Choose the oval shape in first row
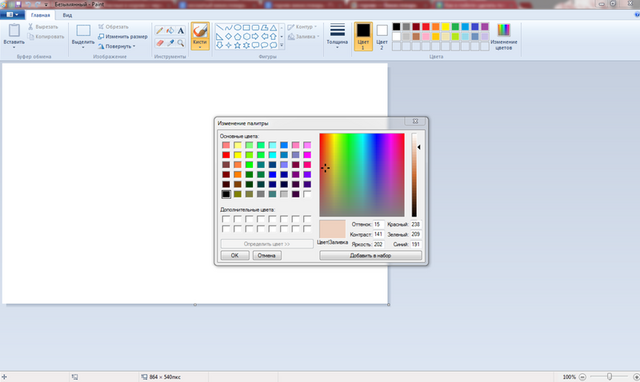The width and height of the screenshot is (640, 382). (x=238, y=28)
